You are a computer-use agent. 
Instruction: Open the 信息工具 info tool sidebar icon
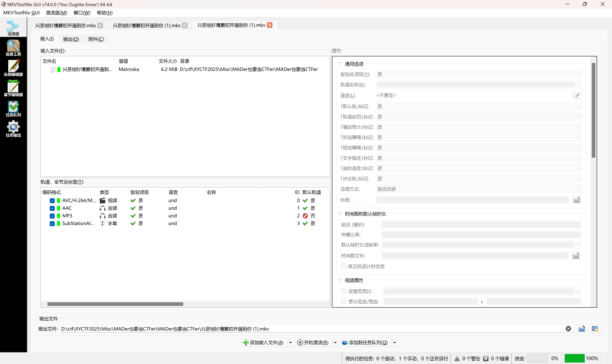point(13,48)
